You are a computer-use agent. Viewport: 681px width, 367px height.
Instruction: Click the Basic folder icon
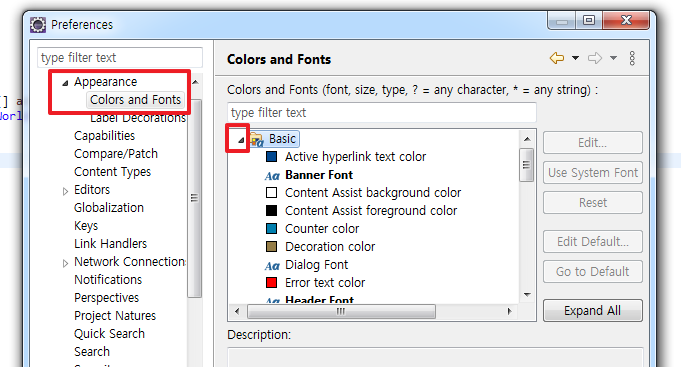257,139
